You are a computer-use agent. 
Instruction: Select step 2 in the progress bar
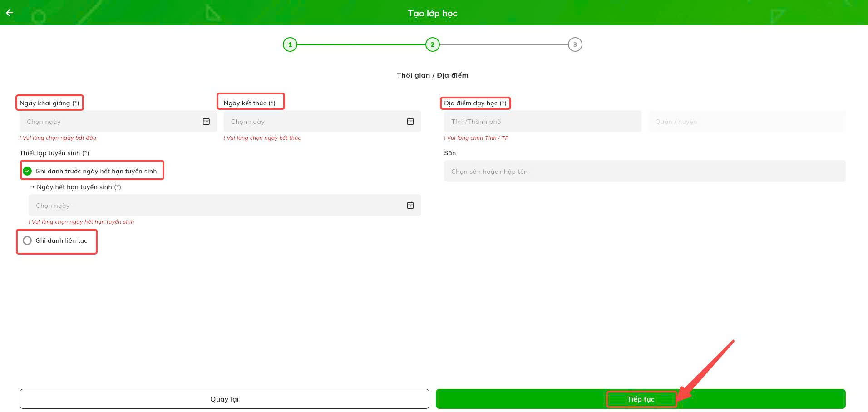[433, 44]
